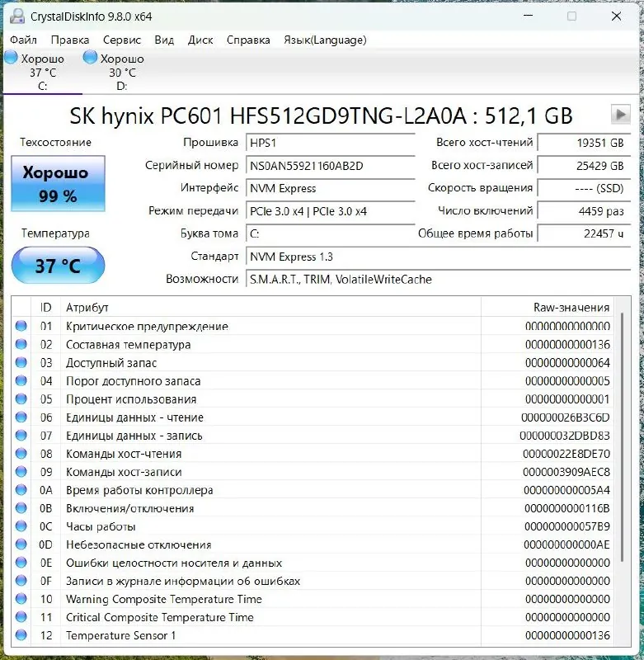Select the Небезопасные отключения attribute text
The height and width of the screenshot is (660, 644).
click(139, 544)
